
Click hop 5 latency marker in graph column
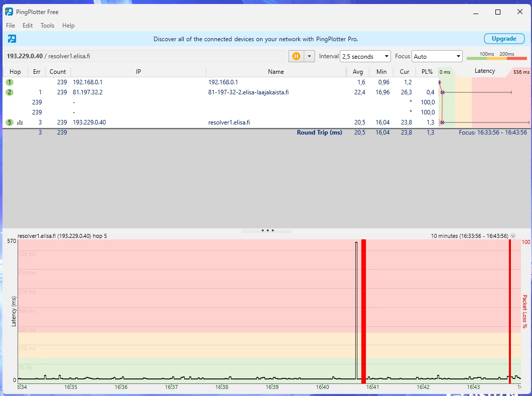click(x=442, y=122)
